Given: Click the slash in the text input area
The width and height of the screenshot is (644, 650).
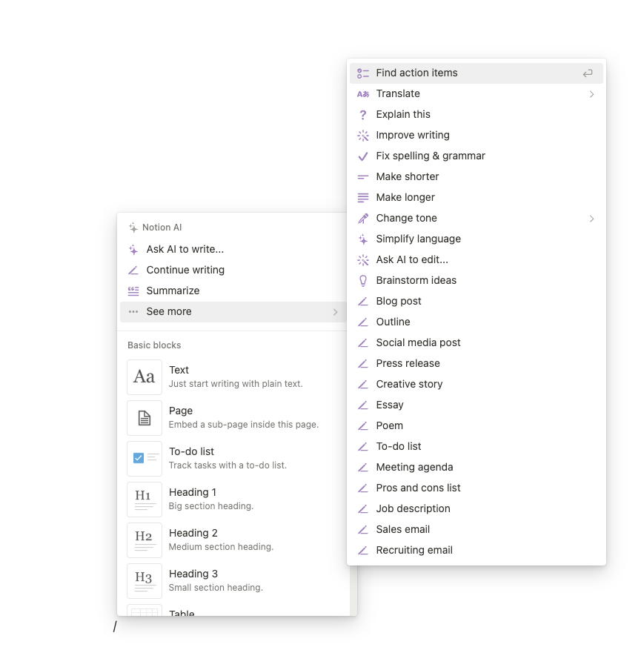Looking at the screenshot, I should pyautogui.click(x=115, y=626).
